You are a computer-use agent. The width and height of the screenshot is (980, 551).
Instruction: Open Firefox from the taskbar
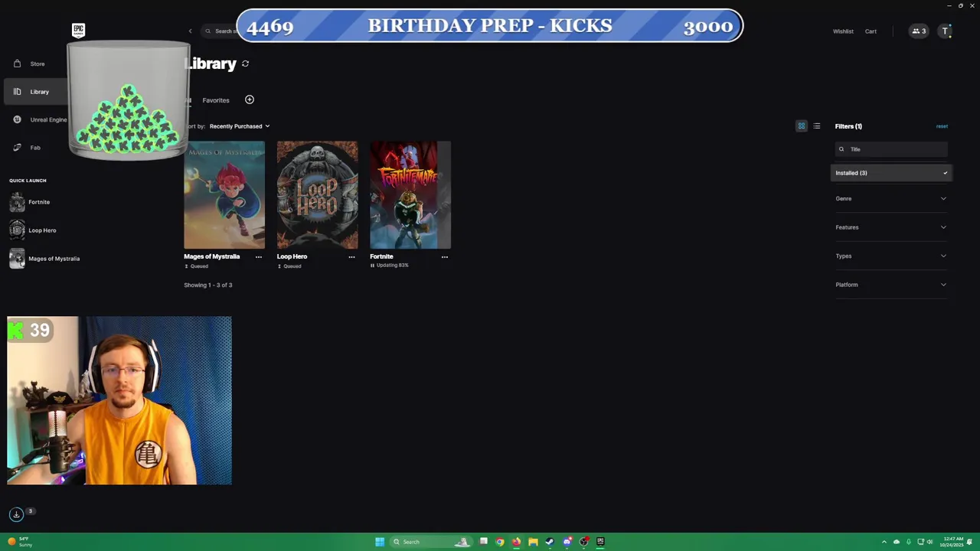click(517, 542)
